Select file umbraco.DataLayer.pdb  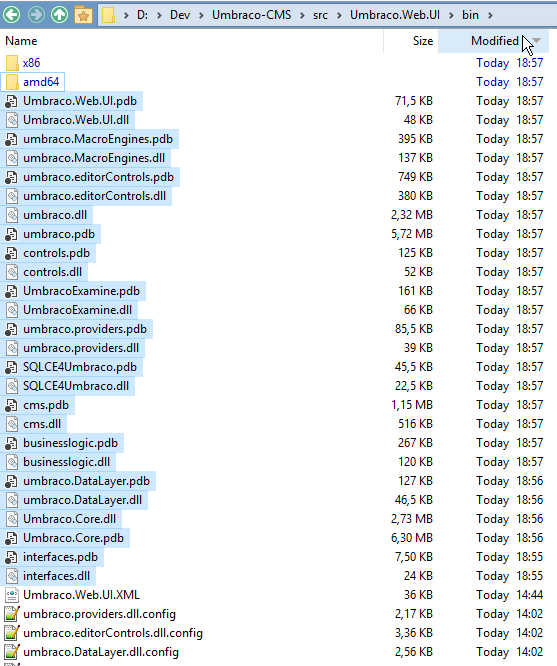[86, 481]
